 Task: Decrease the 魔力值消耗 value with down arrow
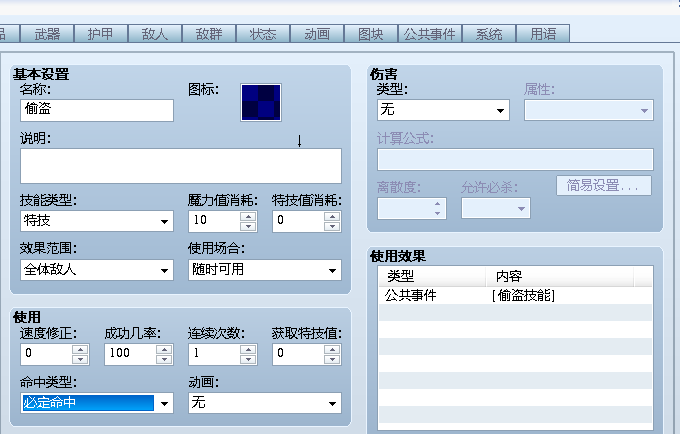248,226
